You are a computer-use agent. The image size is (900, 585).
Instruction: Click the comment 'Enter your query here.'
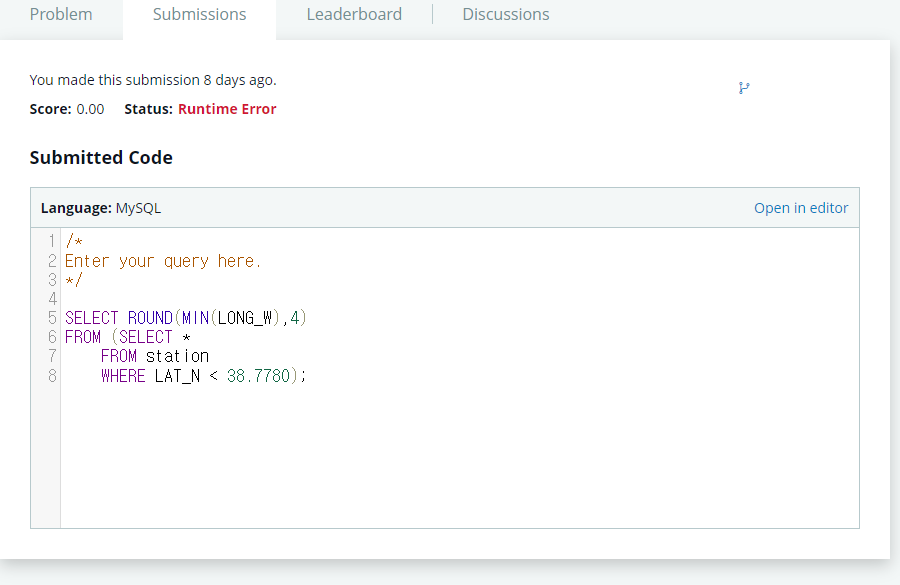pos(163,261)
